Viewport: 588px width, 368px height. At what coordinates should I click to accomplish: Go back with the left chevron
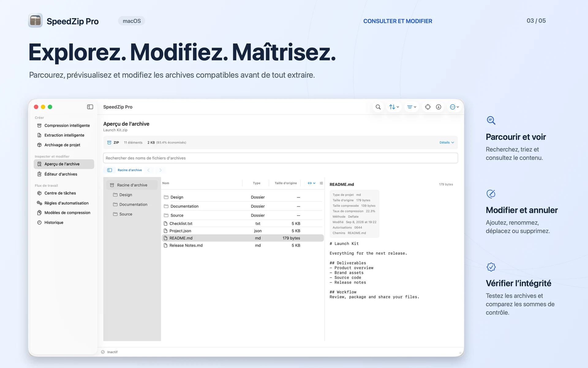point(149,170)
